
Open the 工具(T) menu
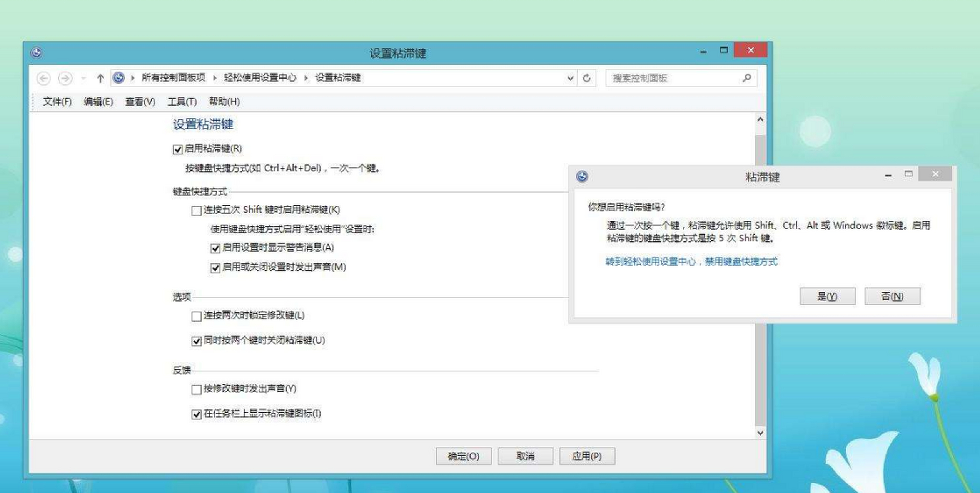[x=182, y=102]
